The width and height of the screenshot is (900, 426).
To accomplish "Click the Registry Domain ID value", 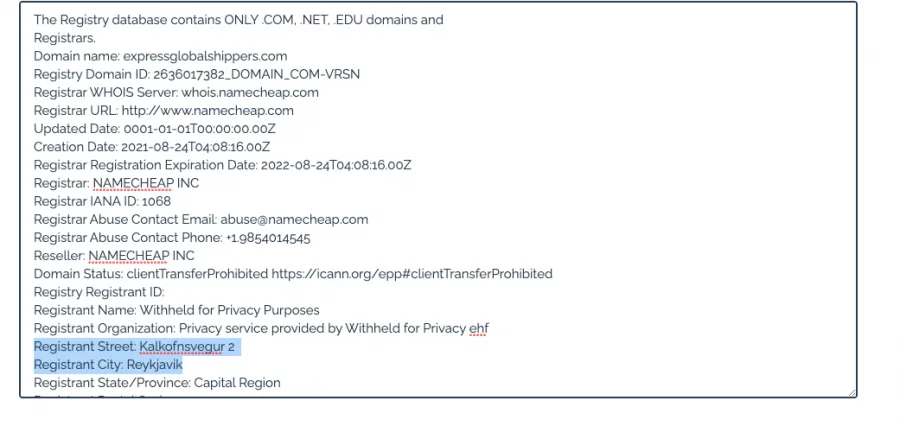I will tap(257, 74).
